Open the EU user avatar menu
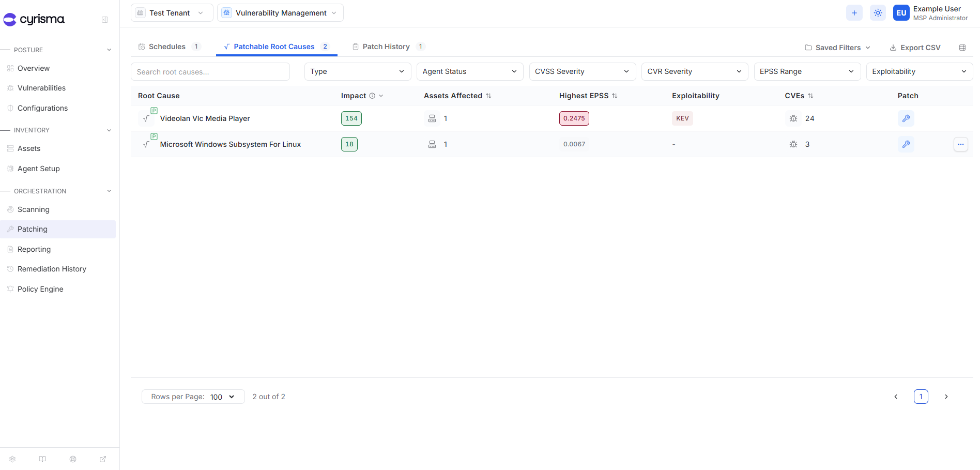Viewport: 980px width, 470px height. [901, 13]
